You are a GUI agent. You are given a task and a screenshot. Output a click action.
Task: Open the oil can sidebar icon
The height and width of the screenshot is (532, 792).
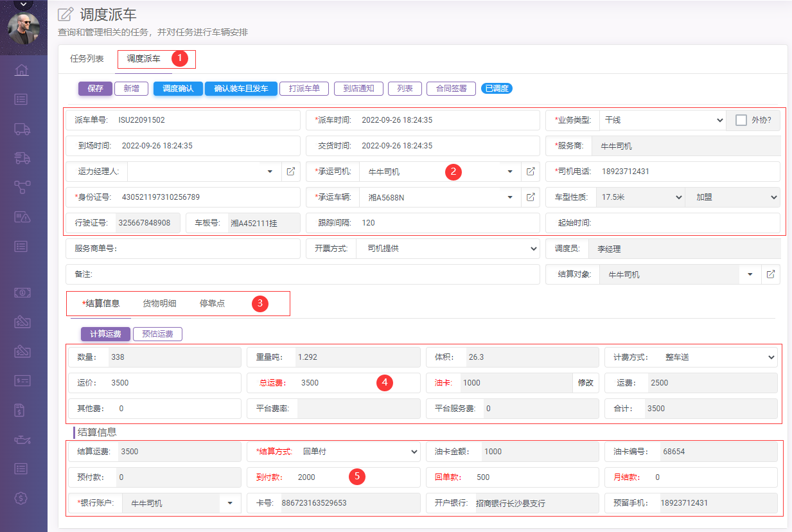point(22,439)
